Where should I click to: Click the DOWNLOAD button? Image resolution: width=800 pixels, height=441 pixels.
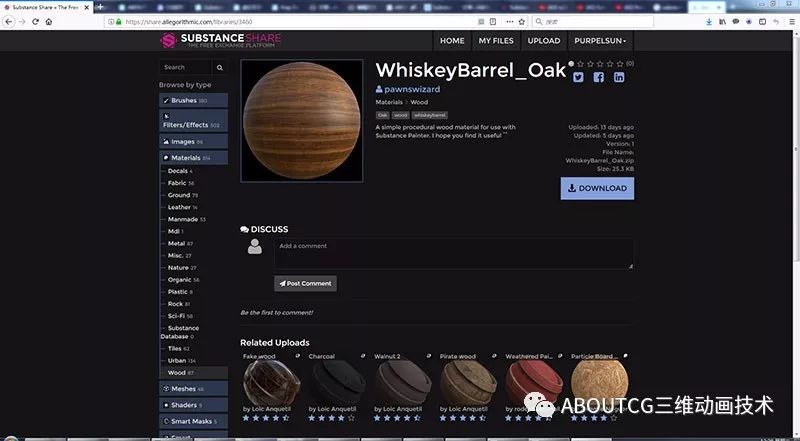tap(597, 188)
